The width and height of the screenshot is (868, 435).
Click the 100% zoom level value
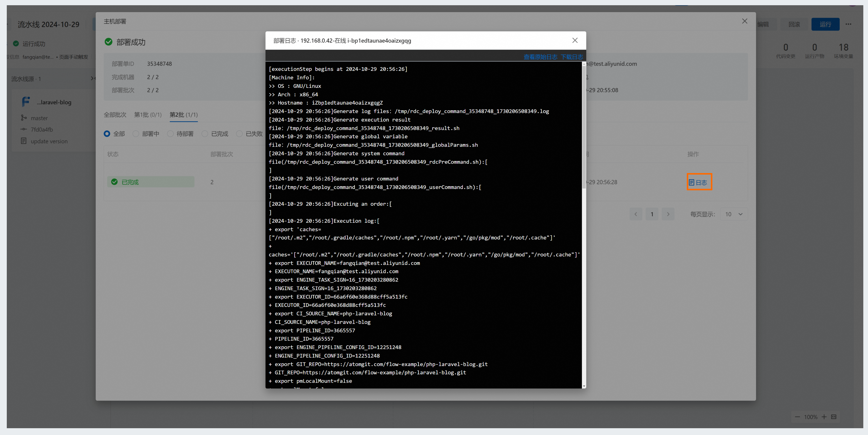click(x=811, y=417)
